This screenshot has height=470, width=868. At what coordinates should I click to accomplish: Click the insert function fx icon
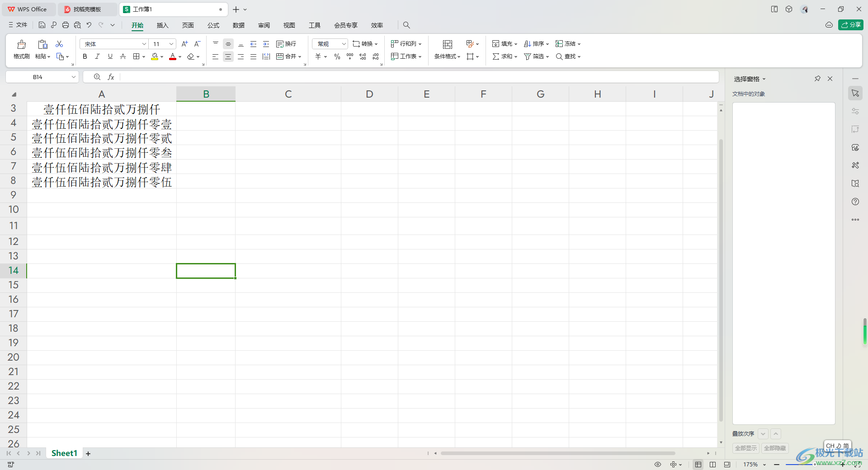click(111, 77)
